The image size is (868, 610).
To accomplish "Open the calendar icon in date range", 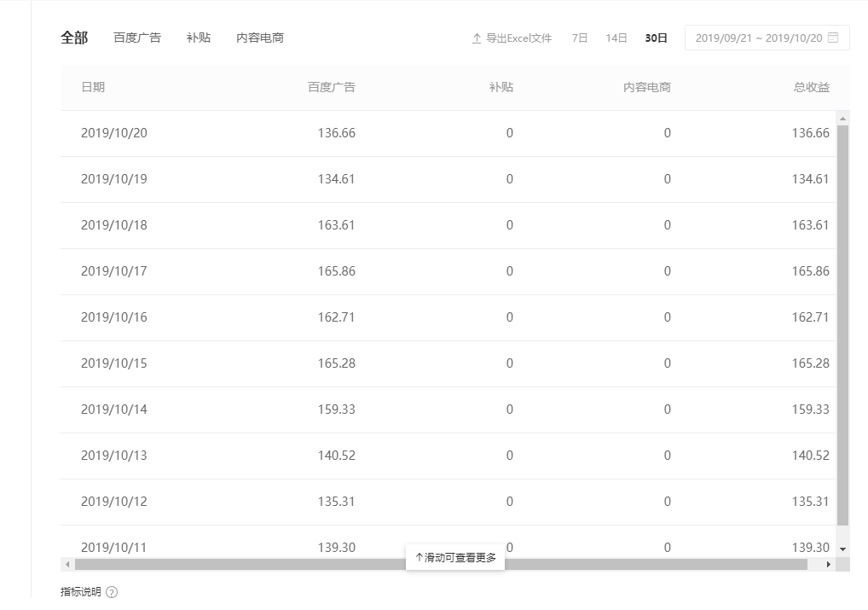I will (x=833, y=38).
